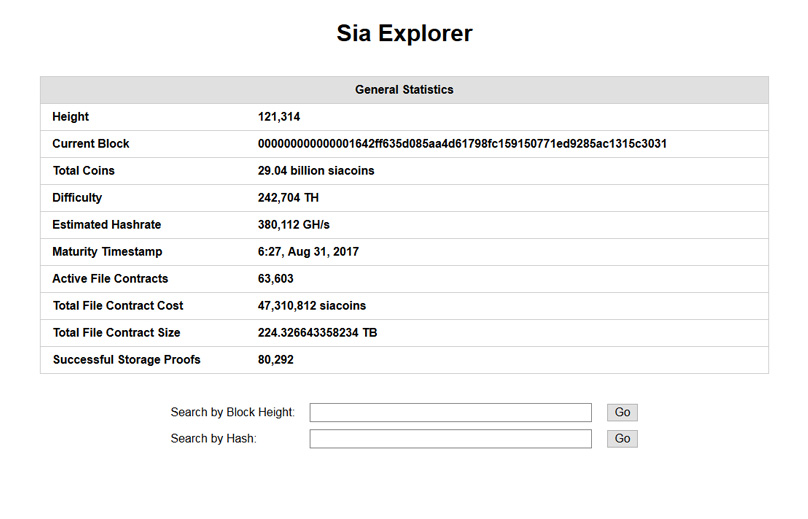
Task: Click the Maturity Timestamp row label
Action: pos(107,252)
